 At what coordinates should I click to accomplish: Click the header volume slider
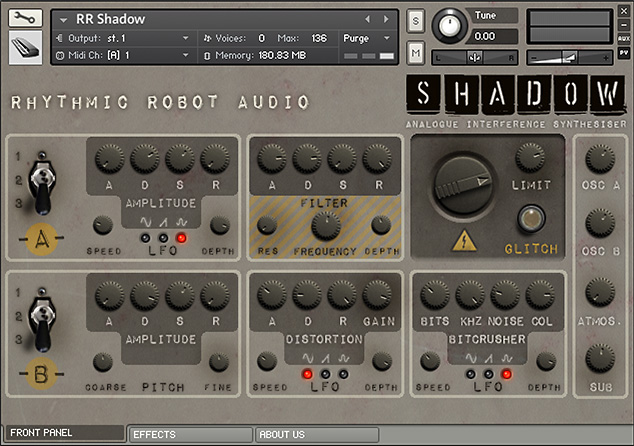(x=570, y=58)
